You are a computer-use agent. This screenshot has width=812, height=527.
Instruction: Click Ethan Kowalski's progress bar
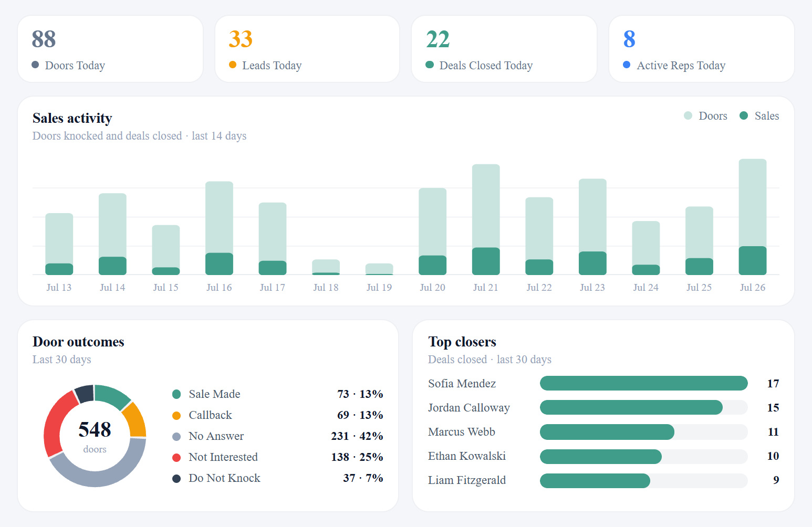point(644,457)
